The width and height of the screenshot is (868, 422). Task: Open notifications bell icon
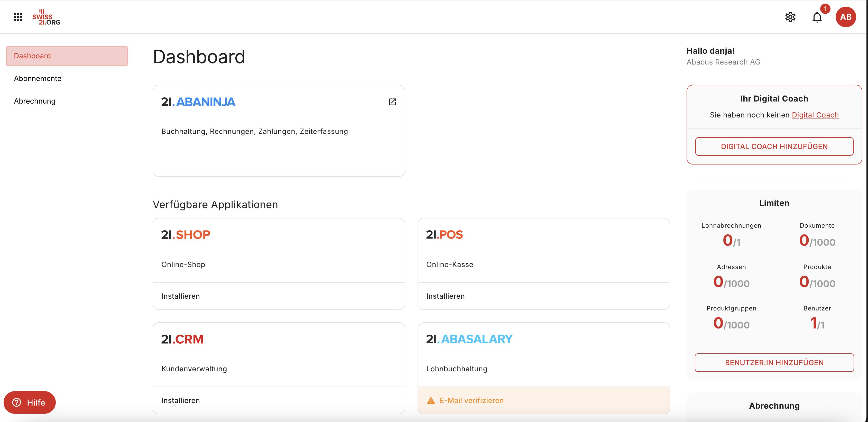pyautogui.click(x=817, y=17)
